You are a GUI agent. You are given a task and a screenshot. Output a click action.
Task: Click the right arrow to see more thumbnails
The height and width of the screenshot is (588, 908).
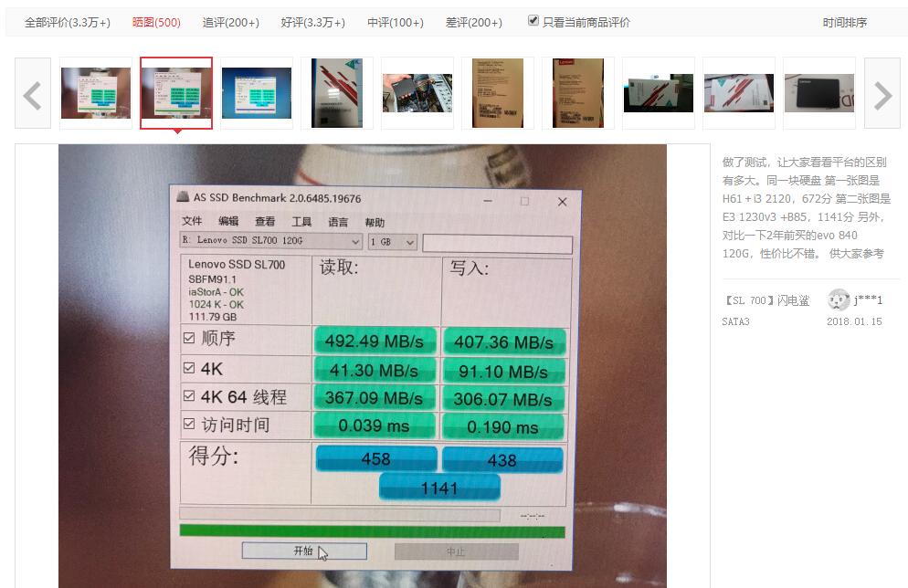point(880,92)
